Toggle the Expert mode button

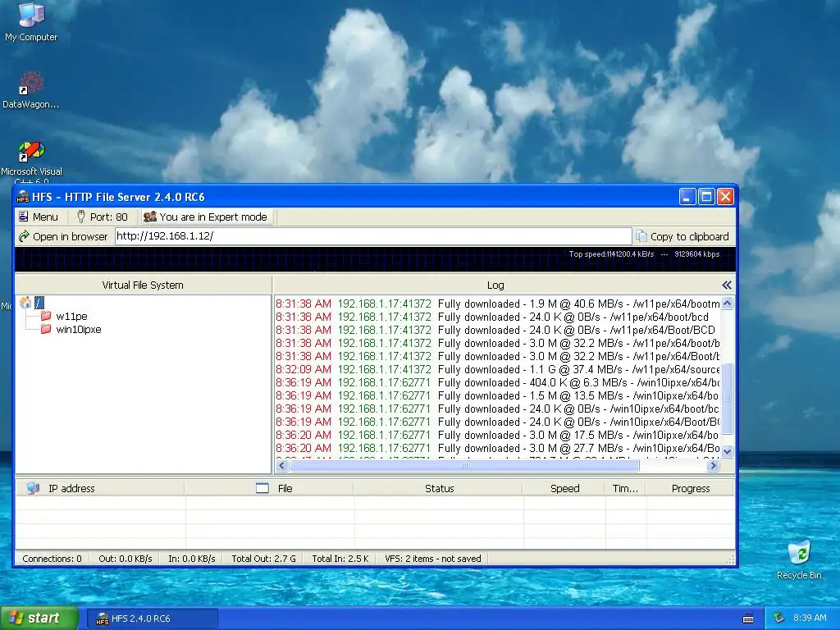click(206, 217)
